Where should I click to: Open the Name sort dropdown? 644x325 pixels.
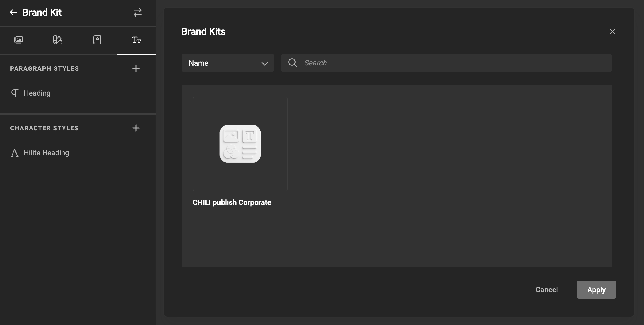pyautogui.click(x=228, y=63)
